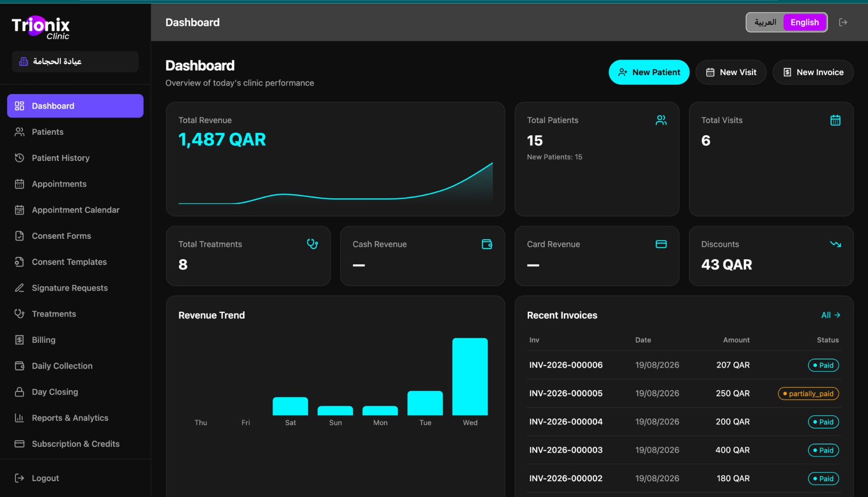This screenshot has height=497, width=868.
Task: Click the Consent Templates icon in sidebar
Action: (x=19, y=262)
